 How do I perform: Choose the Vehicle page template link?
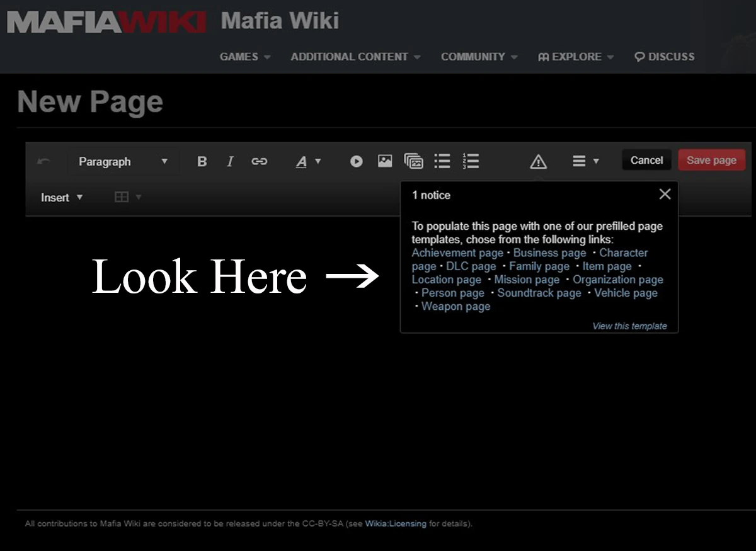(x=626, y=293)
